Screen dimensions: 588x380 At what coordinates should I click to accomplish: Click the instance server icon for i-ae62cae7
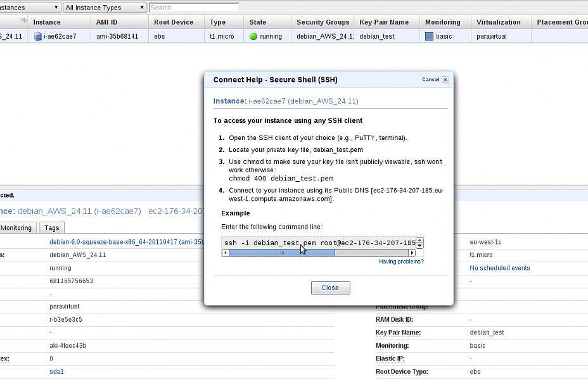point(38,36)
